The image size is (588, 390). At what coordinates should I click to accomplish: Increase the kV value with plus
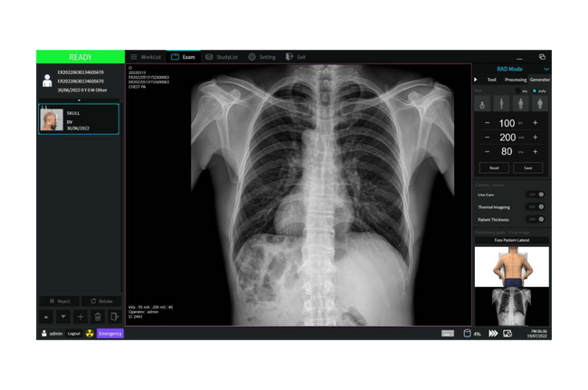coord(535,122)
